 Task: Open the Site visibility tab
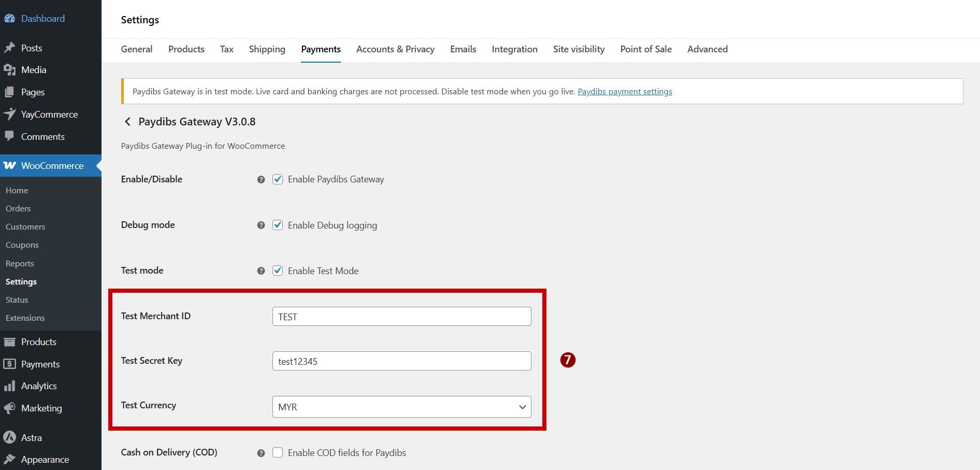pyautogui.click(x=579, y=49)
